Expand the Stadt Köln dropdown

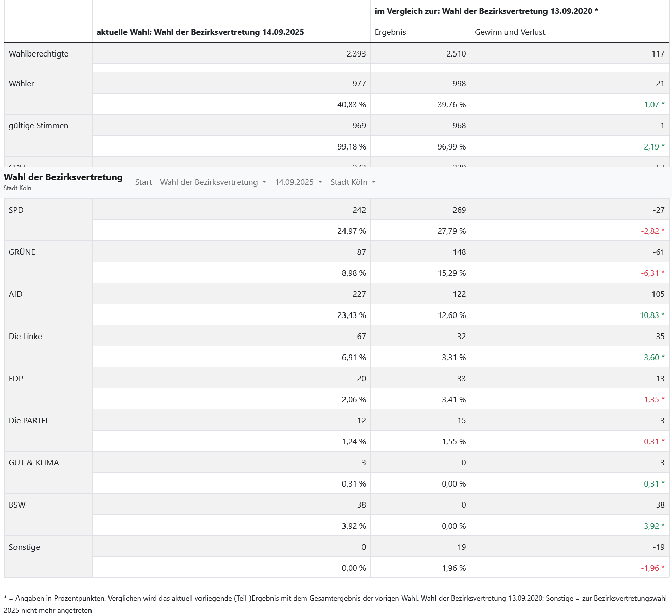[x=353, y=182]
